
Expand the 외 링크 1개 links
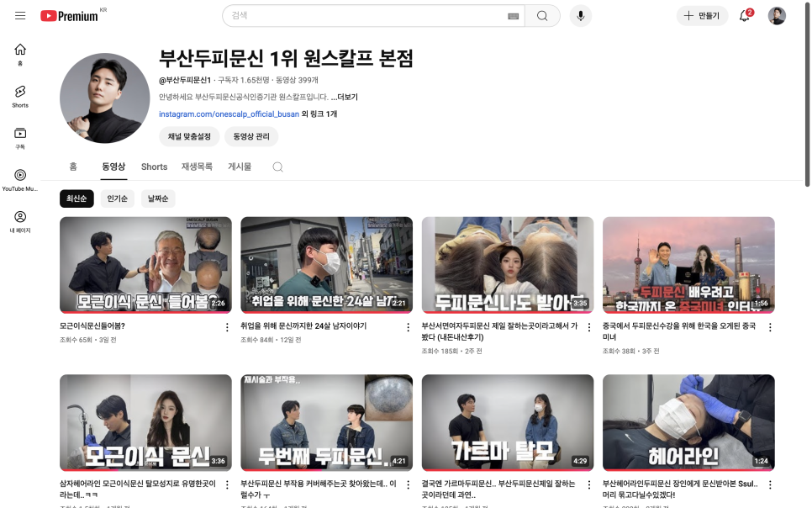(x=319, y=114)
